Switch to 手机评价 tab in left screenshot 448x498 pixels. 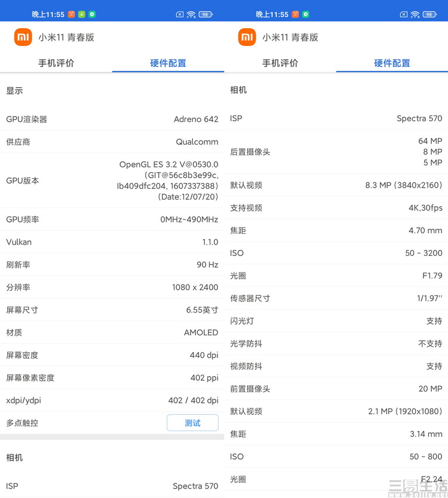click(56, 63)
